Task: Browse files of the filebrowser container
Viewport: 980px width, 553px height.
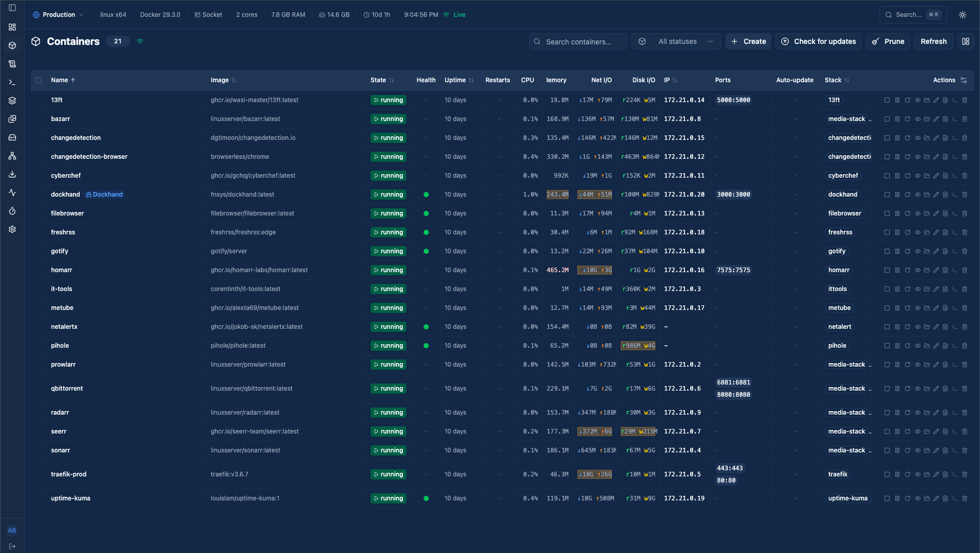Action: [x=927, y=213]
